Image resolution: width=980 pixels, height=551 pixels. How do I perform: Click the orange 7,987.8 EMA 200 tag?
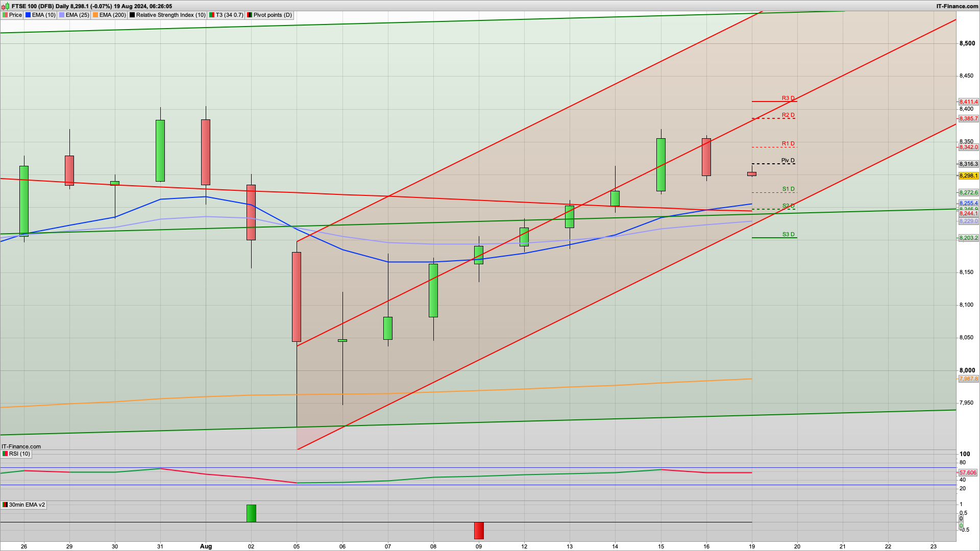(968, 379)
